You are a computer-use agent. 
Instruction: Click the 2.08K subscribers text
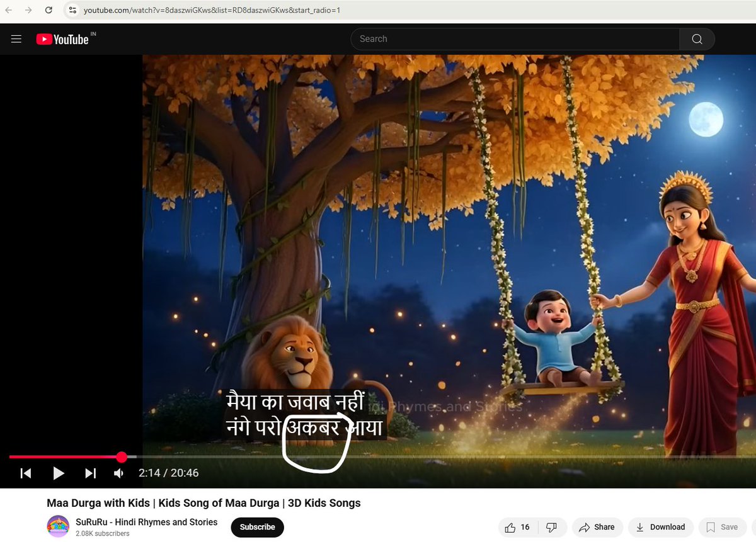coord(102,533)
